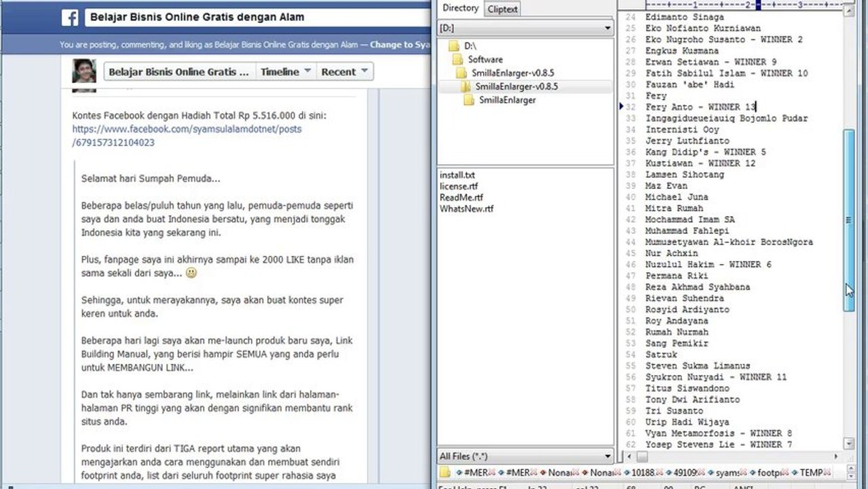Select the Software folder in tree
Screen dimensions: 868x489
click(478, 59)
